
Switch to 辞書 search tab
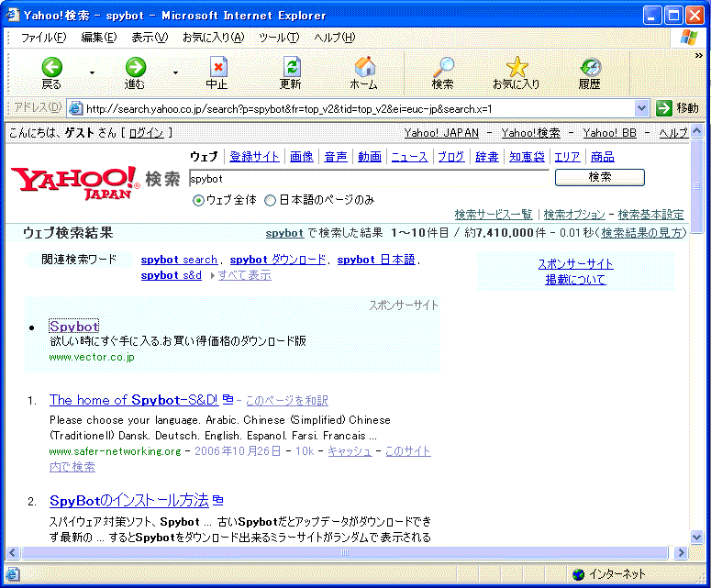[x=487, y=157]
